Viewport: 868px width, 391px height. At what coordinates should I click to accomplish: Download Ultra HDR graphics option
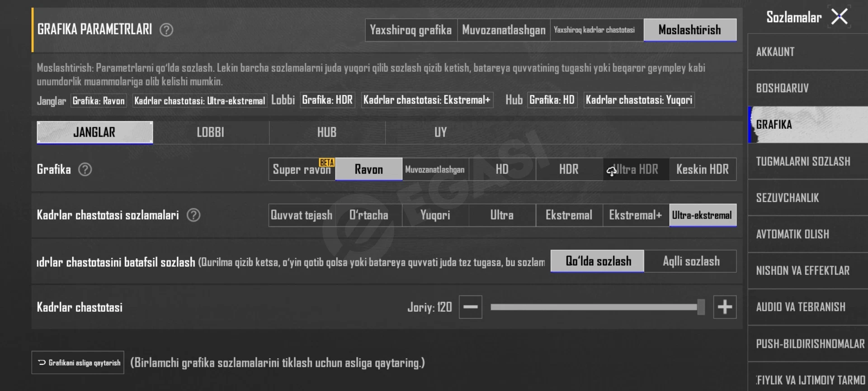click(636, 169)
